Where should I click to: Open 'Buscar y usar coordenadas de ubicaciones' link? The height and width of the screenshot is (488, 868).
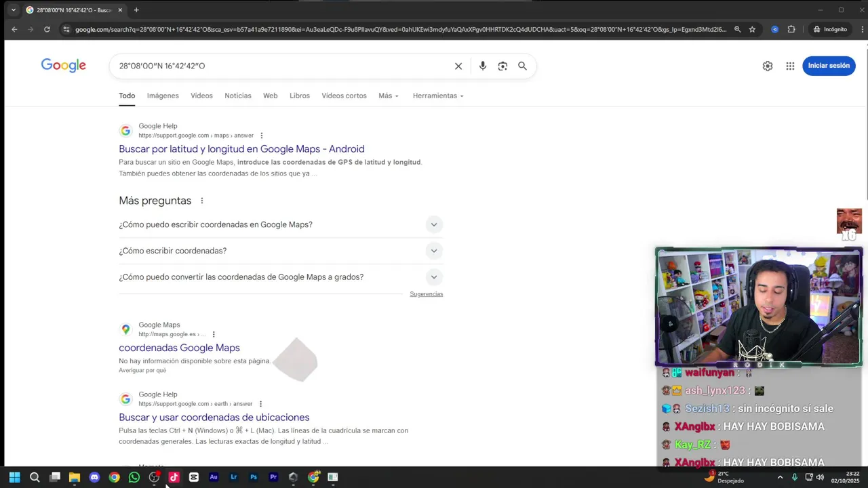pos(214,418)
